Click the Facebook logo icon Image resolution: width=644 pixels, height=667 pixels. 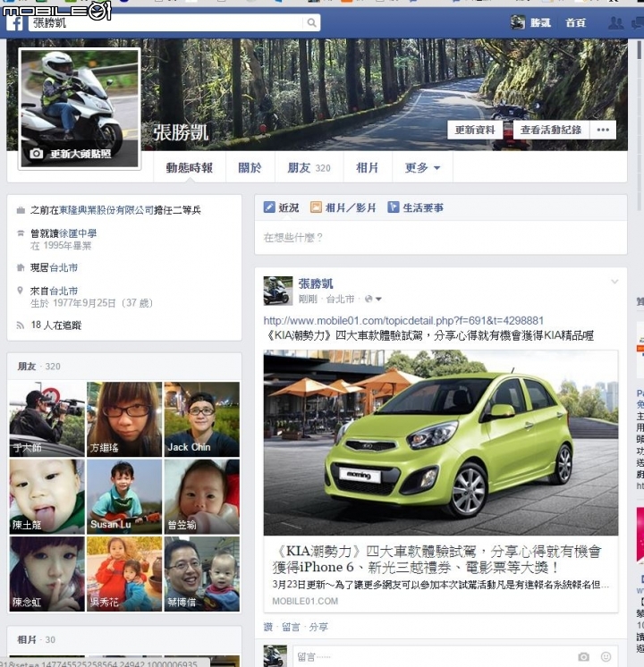[15, 22]
